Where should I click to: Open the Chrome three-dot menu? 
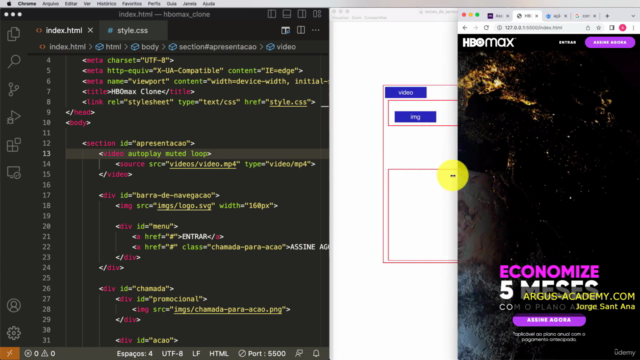click(x=633, y=28)
